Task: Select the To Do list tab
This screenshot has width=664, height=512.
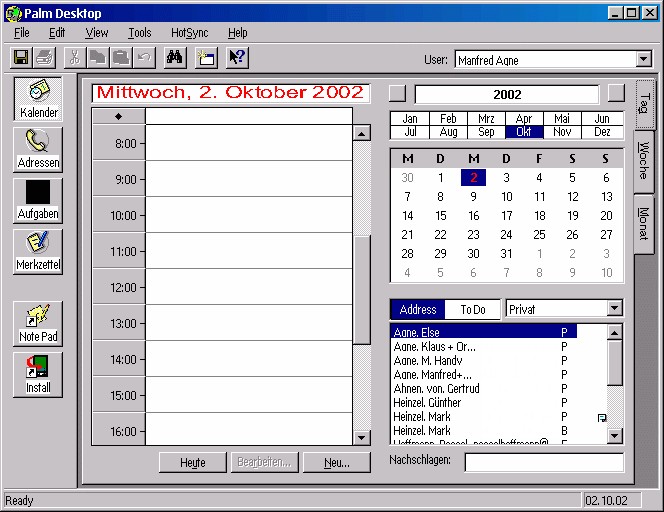Action: click(473, 309)
